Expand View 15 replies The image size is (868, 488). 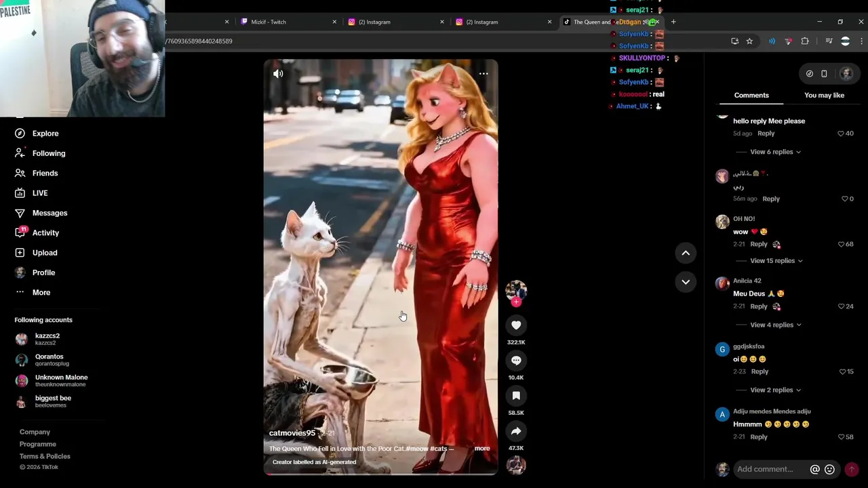click(776, 261)
